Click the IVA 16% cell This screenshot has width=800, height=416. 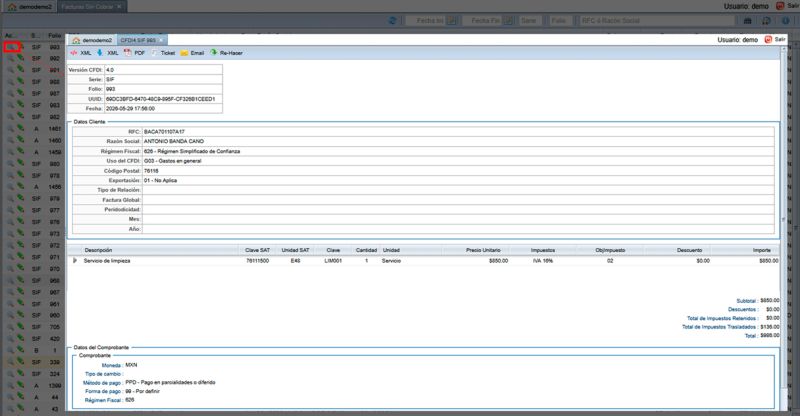(543, 261)
